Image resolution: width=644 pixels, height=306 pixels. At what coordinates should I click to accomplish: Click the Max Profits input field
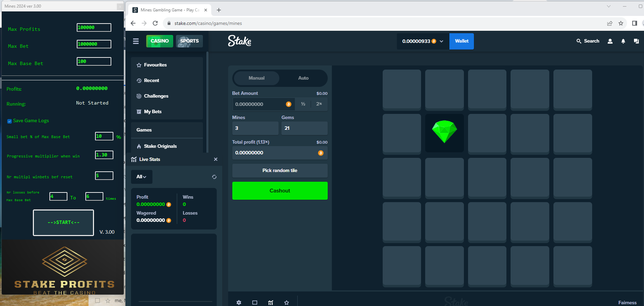pos(94,28)
